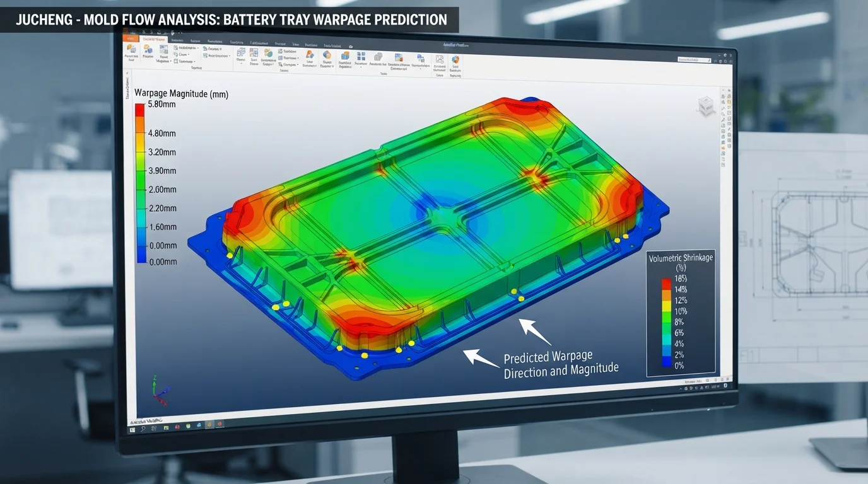The height and width of the screenshot is (484, 868).
Task: Click the active orange app icon on the taskbar
Action: tap(209, 424)
